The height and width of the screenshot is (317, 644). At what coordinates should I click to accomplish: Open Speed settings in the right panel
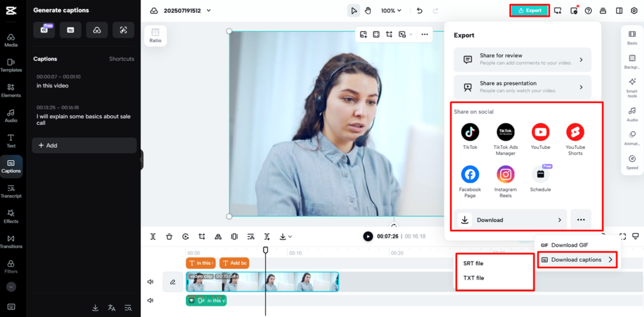[x=632, y=162]
